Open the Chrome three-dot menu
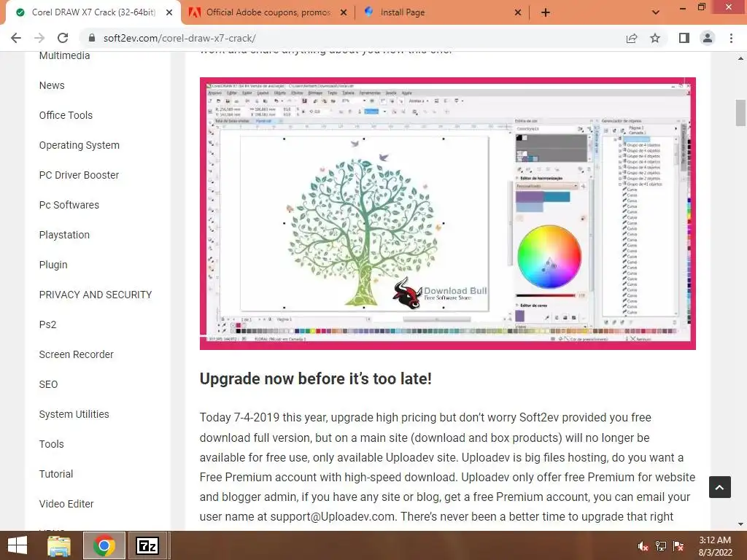 click(x=731, y=38)
